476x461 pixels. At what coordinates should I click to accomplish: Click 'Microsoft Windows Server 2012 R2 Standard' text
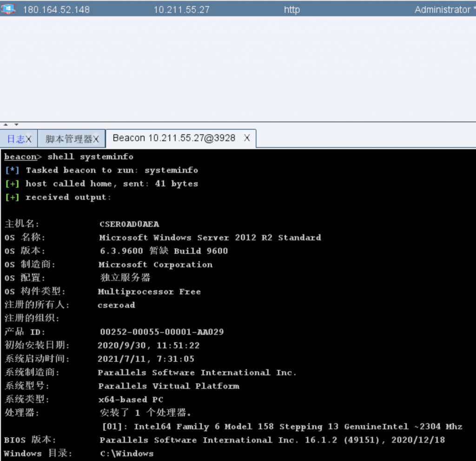pos(210,238)
